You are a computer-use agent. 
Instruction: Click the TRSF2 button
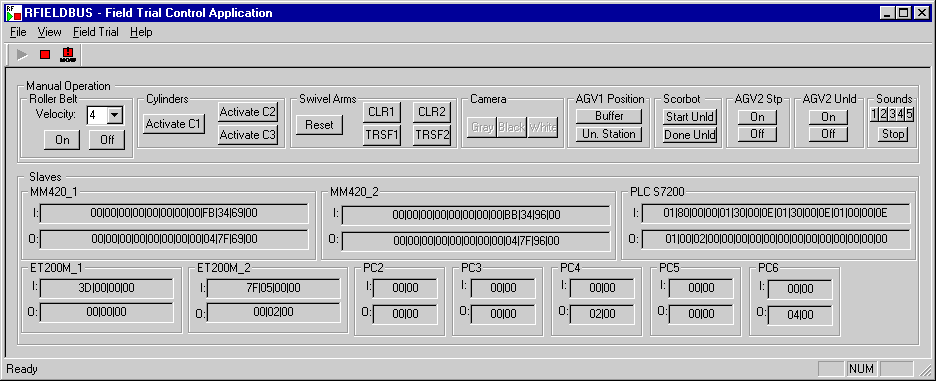432,135
